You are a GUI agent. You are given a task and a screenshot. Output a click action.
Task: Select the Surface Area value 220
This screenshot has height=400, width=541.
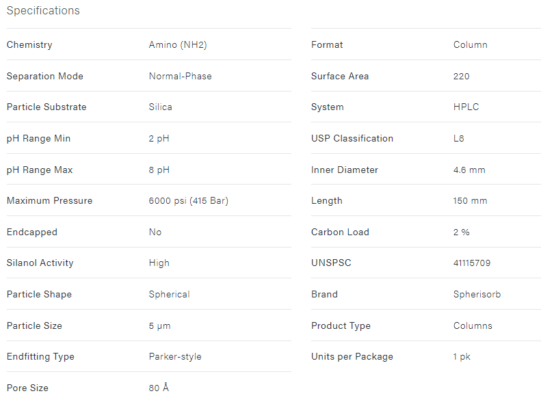click(x=461, y=76)
